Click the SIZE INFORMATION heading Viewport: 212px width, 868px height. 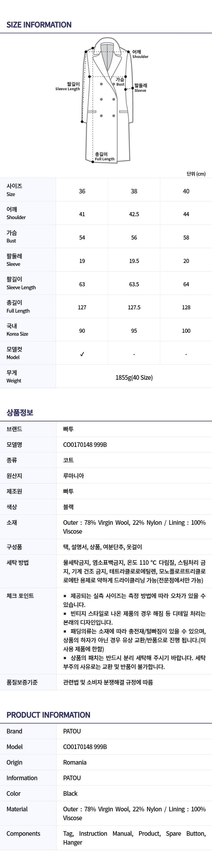tap(39, 25)
